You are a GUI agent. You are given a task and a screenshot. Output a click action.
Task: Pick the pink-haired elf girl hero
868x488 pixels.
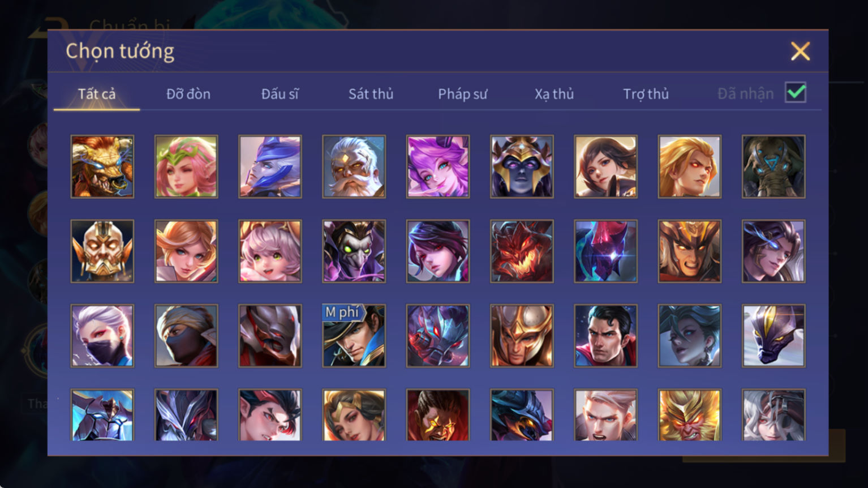coord(186,166)
